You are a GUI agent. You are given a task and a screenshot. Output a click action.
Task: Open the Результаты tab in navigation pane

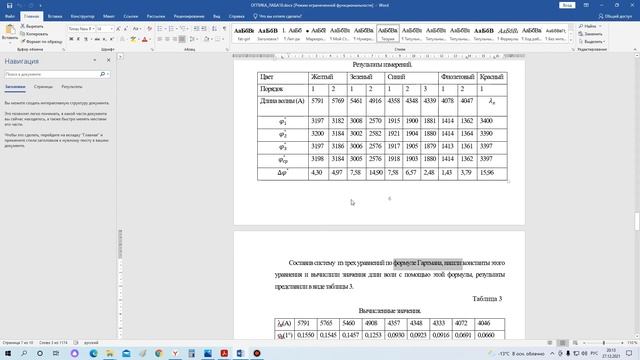pyautogui.click(x=72, y=87)
